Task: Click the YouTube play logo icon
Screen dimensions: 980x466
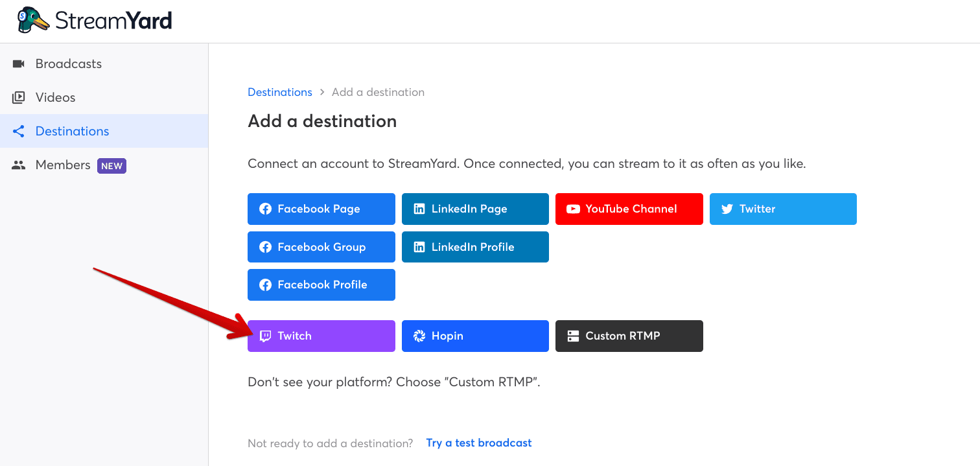Action: click(573, 209)
